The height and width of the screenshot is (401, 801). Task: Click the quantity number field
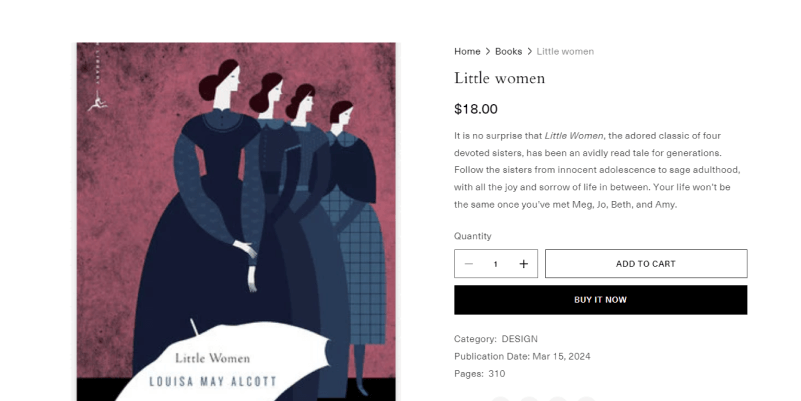point(495,264)
